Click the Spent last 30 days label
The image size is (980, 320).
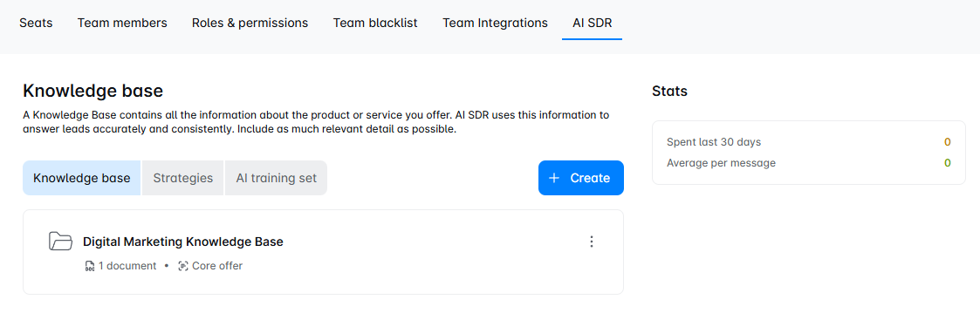pos(714,142)
